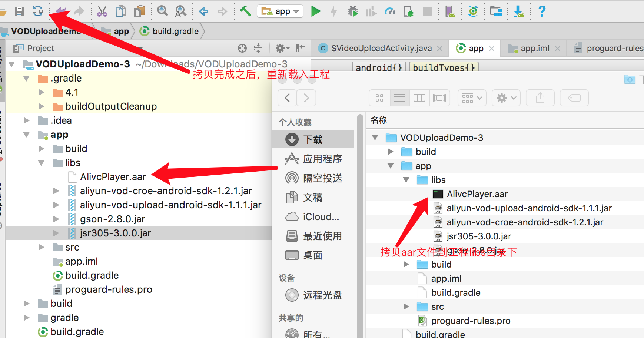Screen dimensions: 644x338
Task: Click the Save All toolbar icon
Action: pos(19,11)
